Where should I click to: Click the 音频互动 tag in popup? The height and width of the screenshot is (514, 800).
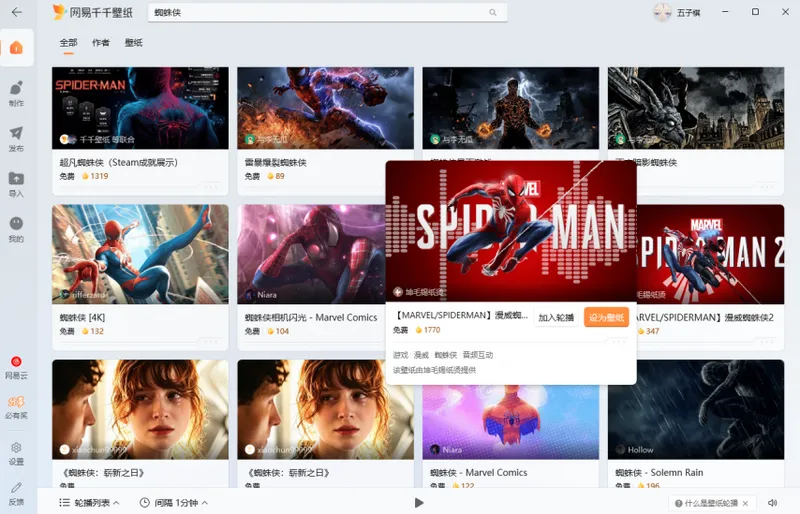pos(478,355)
